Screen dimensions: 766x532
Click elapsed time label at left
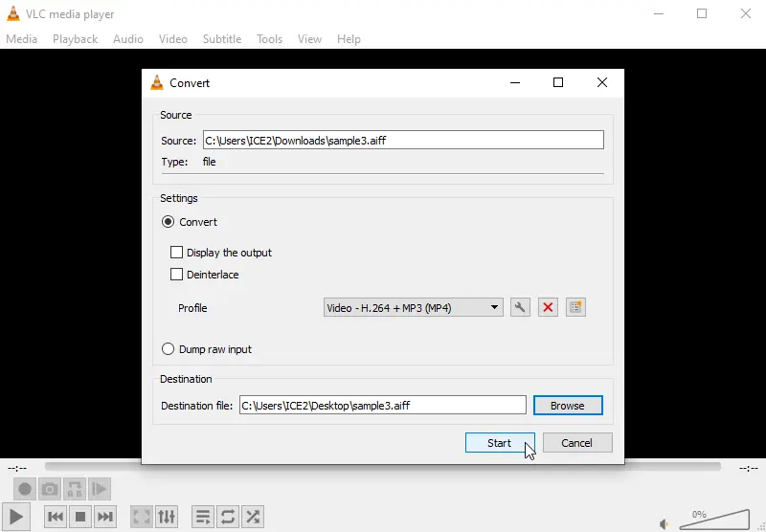click(x=17, y=469)
